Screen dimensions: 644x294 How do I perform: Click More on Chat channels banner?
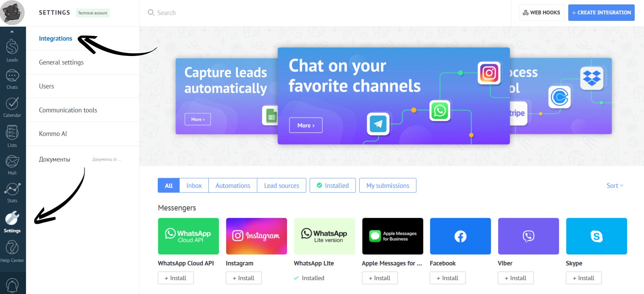306,125
